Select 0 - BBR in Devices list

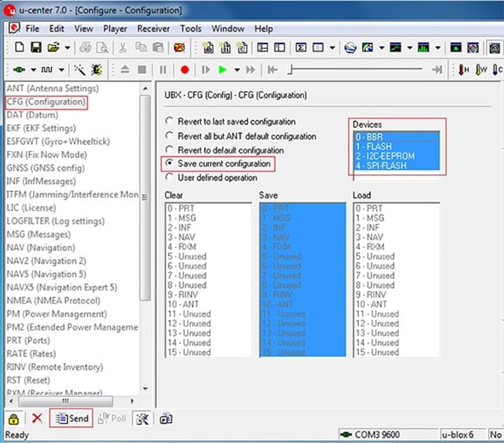[396, 137]
